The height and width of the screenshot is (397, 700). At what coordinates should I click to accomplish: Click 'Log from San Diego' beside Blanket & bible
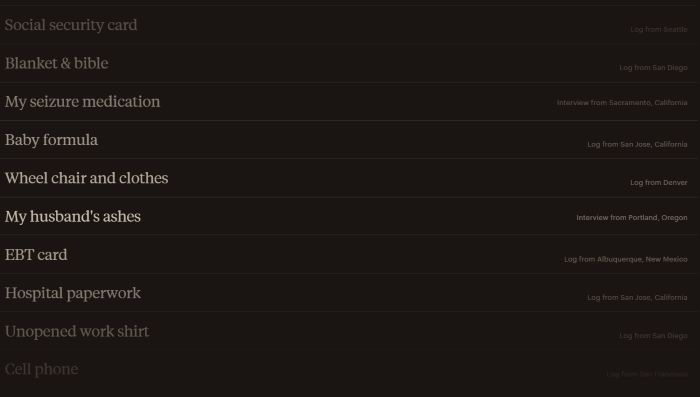click(653, 68)
